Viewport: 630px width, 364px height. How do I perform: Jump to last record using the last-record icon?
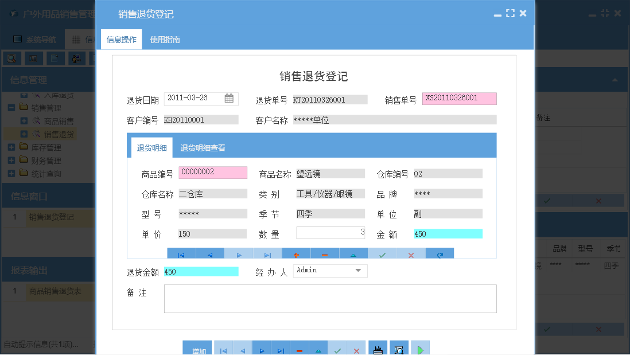coord(267,254)
